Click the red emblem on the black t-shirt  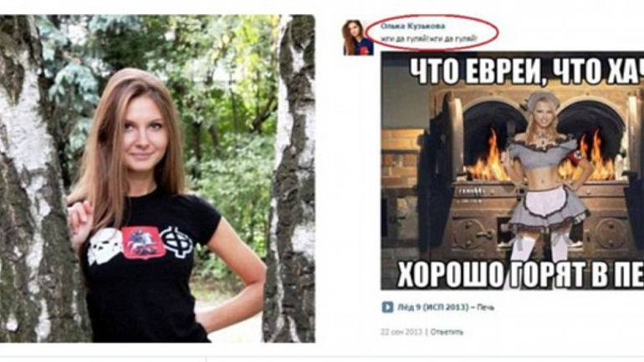click(x=143, y=242)
